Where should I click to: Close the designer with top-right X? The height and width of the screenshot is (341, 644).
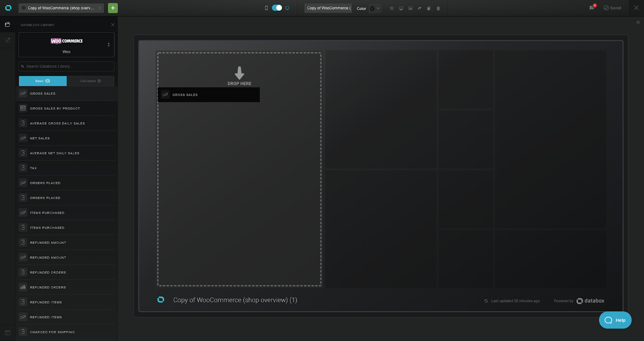click(x=636, y=8)
